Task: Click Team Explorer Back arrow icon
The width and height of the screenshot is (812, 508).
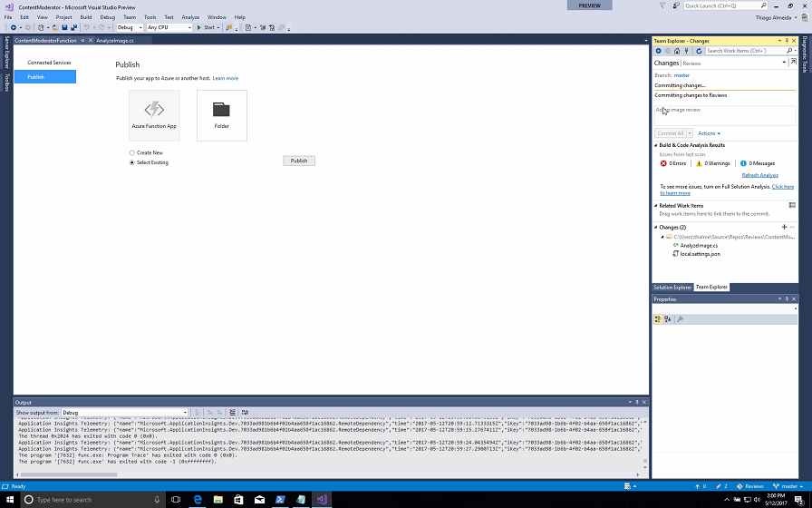Action: point(658,51)
